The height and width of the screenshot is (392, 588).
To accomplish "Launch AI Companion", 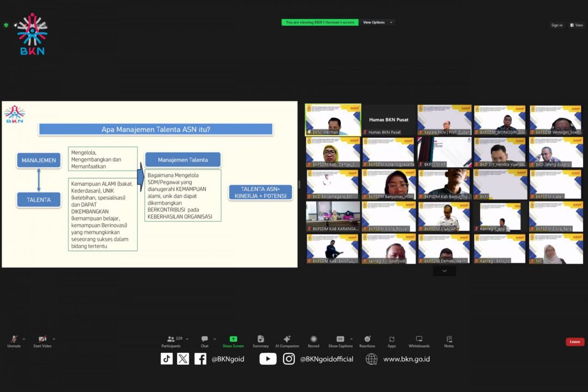I will [287, 339].
